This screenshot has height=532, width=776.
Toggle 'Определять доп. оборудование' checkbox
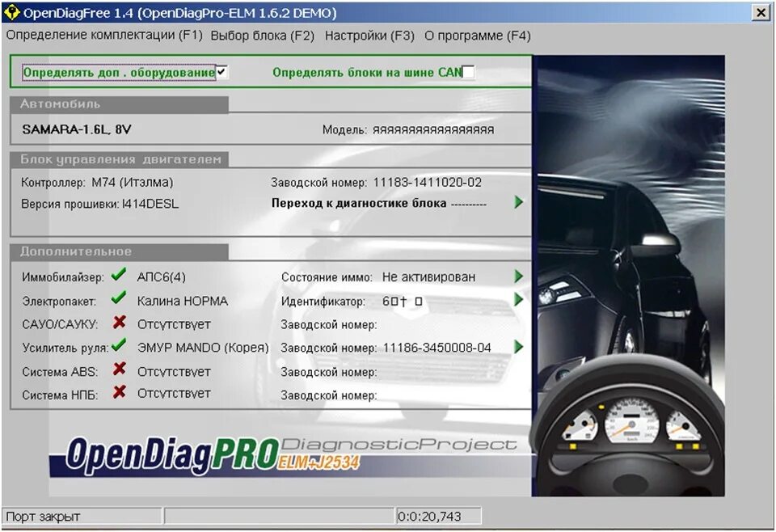(221, 72)
